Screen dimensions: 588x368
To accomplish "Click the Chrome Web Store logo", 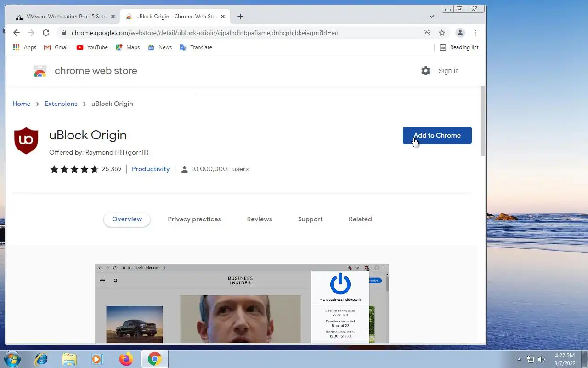I will pyautogui.click(x=40, y=71).
